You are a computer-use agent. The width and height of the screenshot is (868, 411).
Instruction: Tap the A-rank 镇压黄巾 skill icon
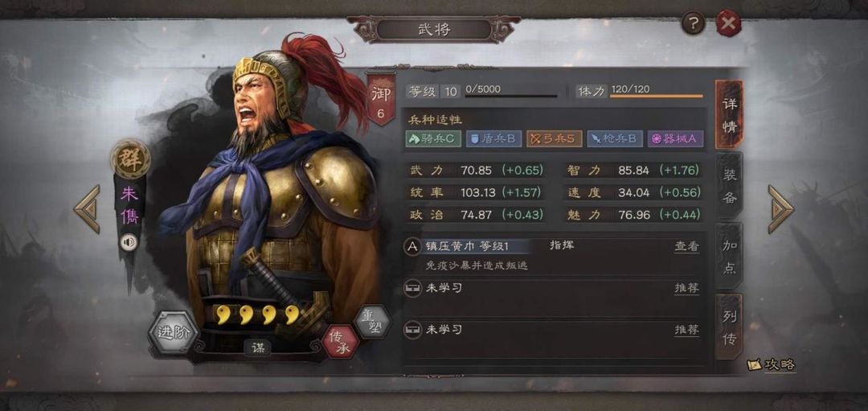click(x=412, y=247)
